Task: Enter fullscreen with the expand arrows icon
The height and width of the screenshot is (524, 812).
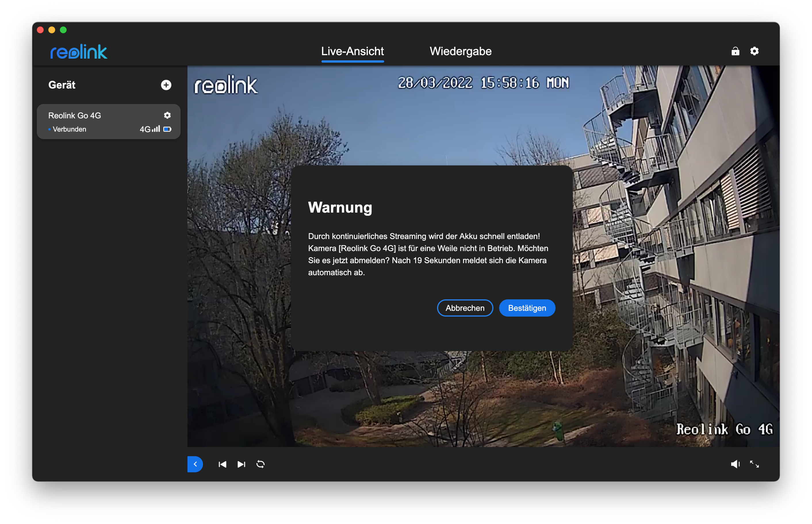Action: tap(754, 464)
